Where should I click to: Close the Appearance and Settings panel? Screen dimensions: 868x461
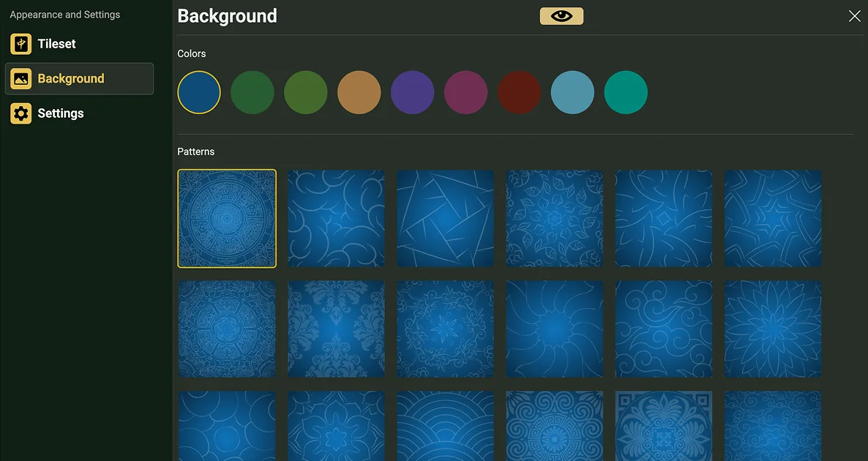click(854, 16)
